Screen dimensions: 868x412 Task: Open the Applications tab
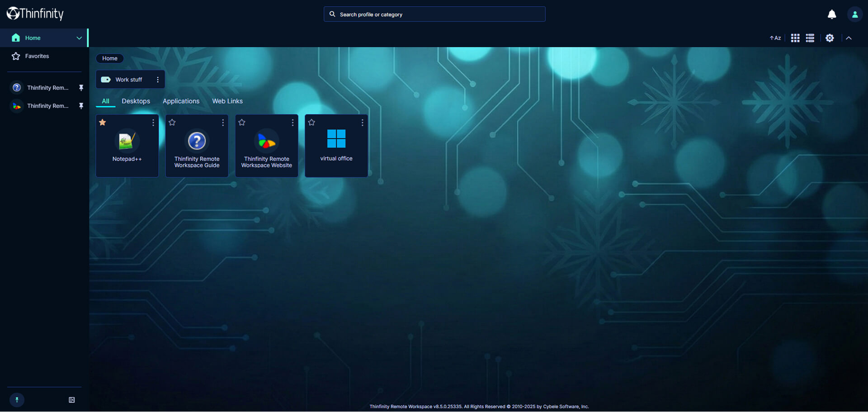pos(181,101)
